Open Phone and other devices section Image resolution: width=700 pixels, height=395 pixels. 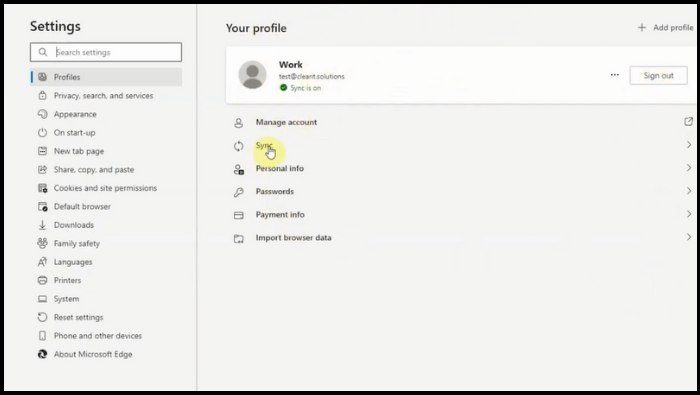point(106,336)
